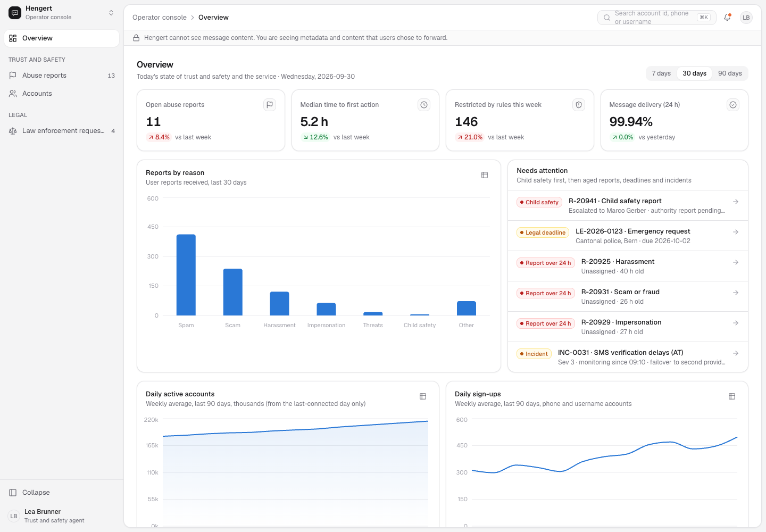766x532 pixels.
Task: Click the Scam bar in the chart
Action: click(x=233, y=292)
